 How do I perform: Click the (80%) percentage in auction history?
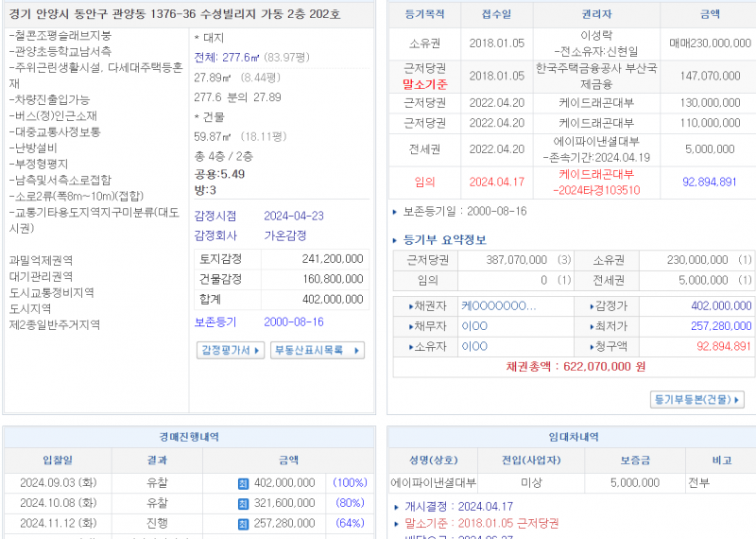point(350,503)
